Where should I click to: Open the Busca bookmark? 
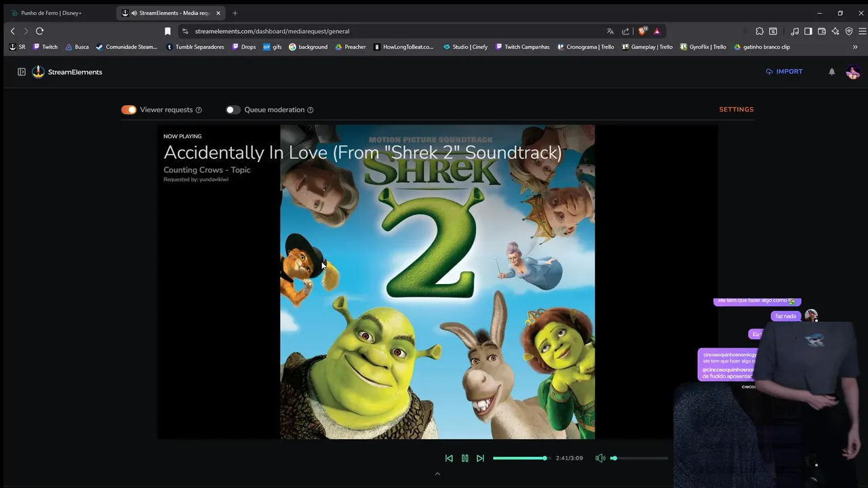pos(77,47)
